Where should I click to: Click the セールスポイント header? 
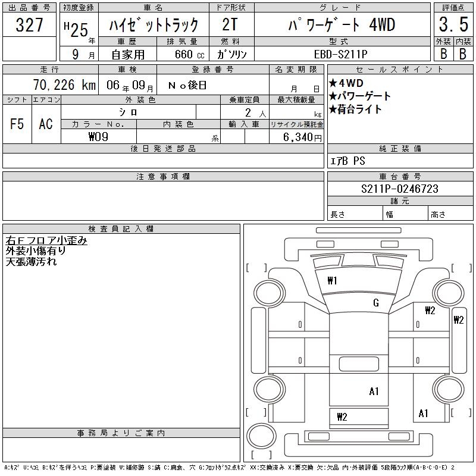click(400, 70)
